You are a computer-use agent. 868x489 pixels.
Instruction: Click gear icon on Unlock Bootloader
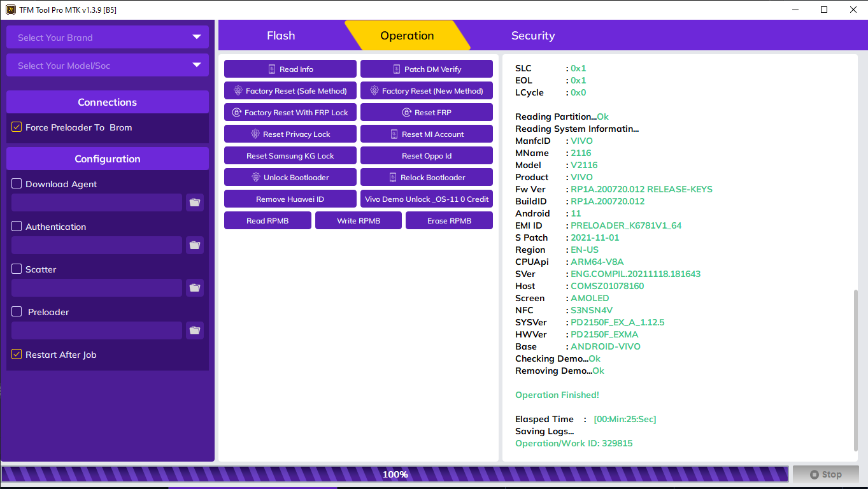pos(256,178)
